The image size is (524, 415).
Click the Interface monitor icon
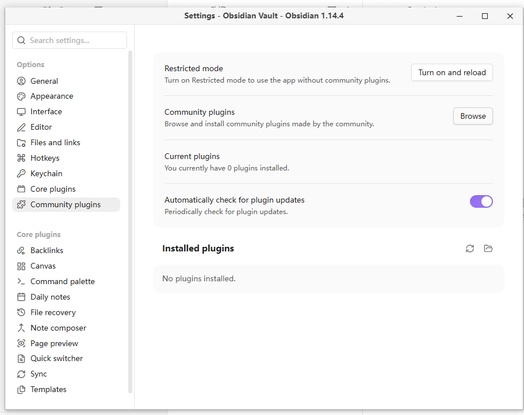coord(21,112)
